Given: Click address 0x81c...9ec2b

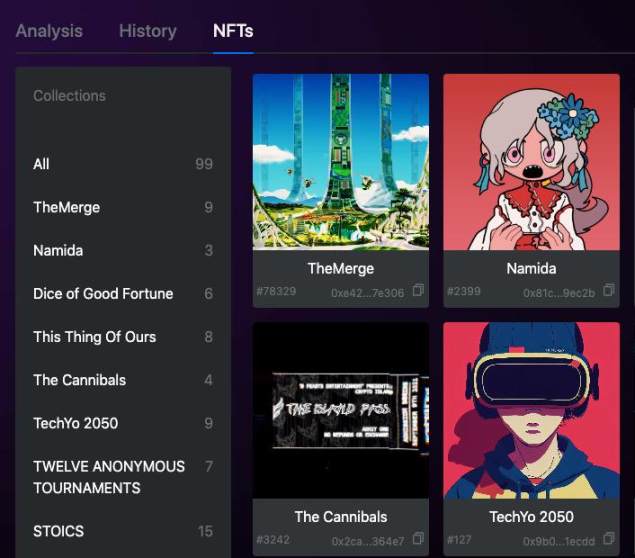Looking at the screenshot, I should click(559, 292).
